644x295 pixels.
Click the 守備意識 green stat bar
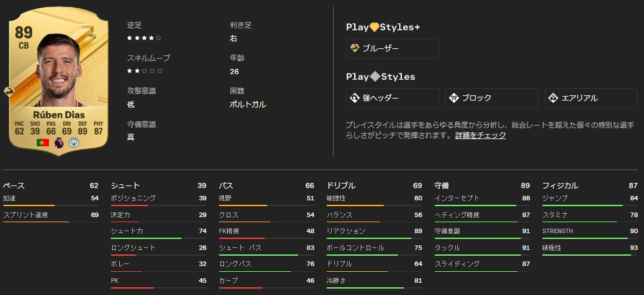click(x=475, y=238)
